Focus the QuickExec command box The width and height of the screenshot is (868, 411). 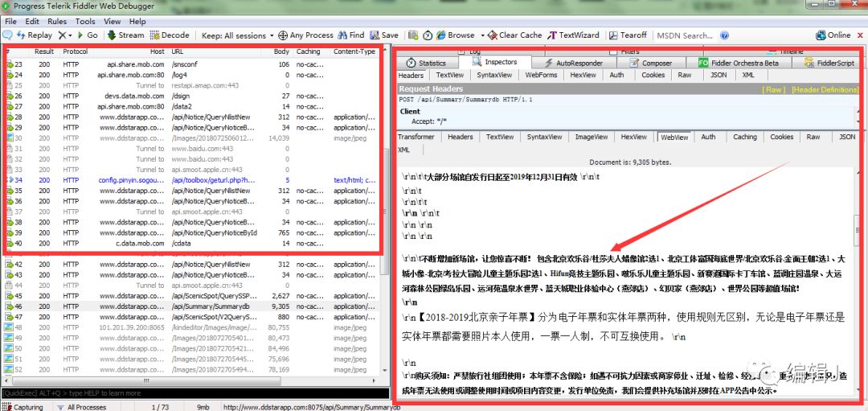click(x=195, y=393)
